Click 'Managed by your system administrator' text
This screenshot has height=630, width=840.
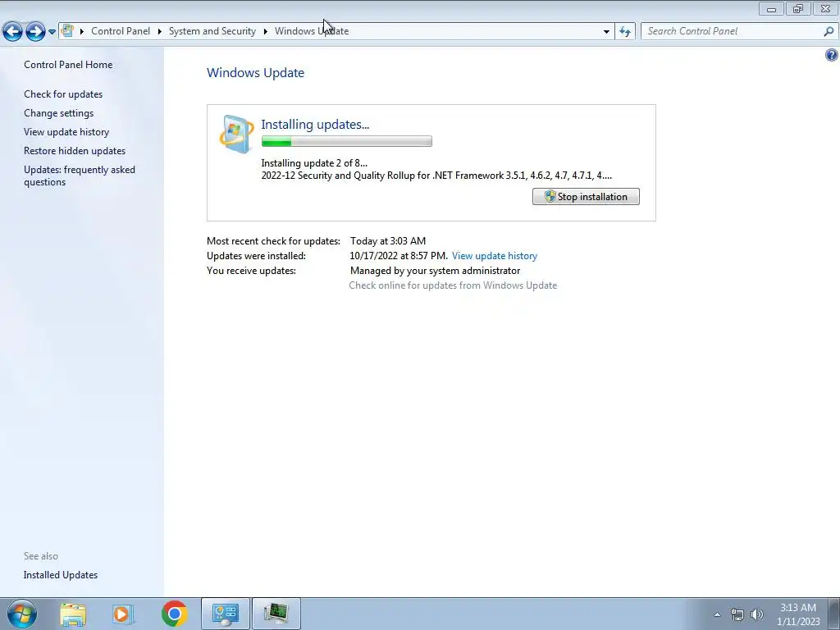click(x=435, y=271)
